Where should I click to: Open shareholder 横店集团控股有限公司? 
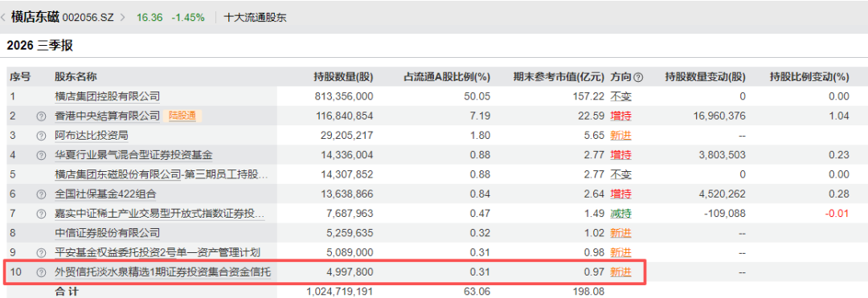tap(108, 96)
